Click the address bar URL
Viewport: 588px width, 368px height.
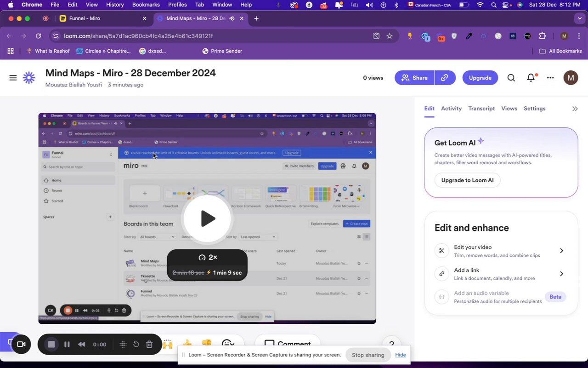tap(138, 36)
